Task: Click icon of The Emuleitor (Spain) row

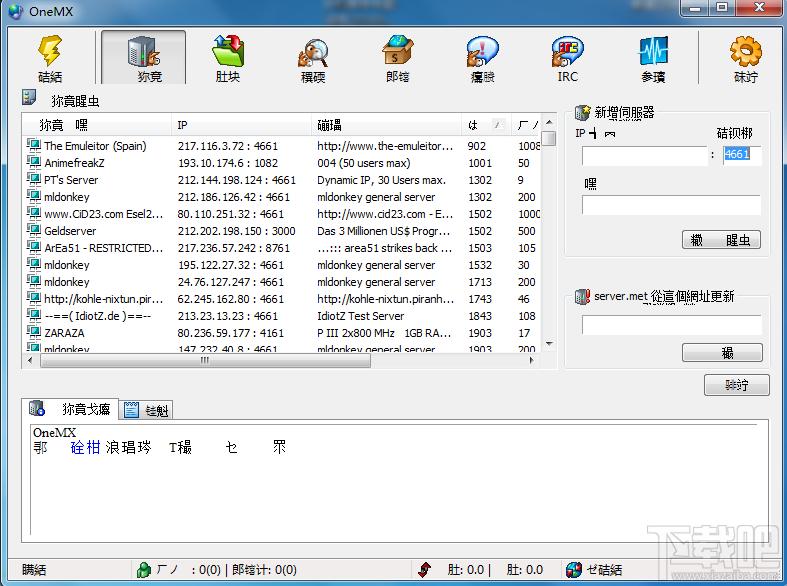Action: (x=34, y=145)
